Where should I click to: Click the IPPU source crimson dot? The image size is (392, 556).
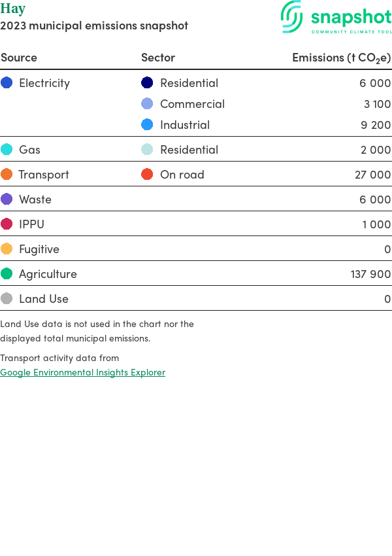pos(7,224)
